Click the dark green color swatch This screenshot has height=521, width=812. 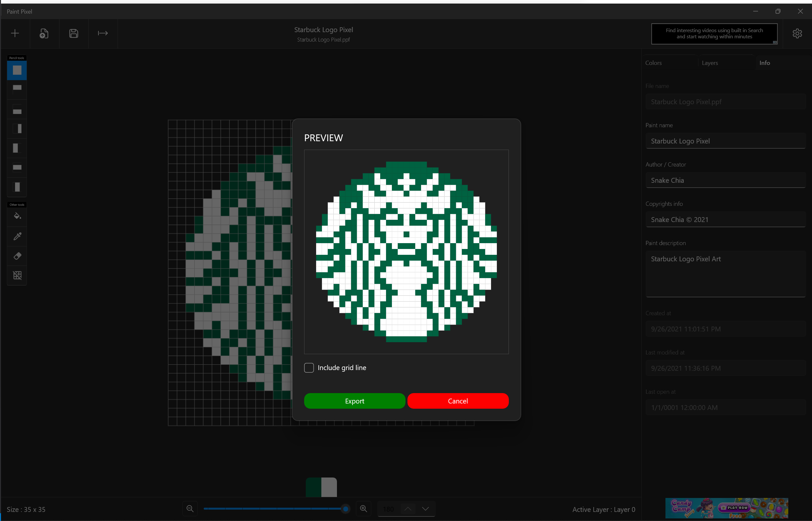click(x=313, y=487)
